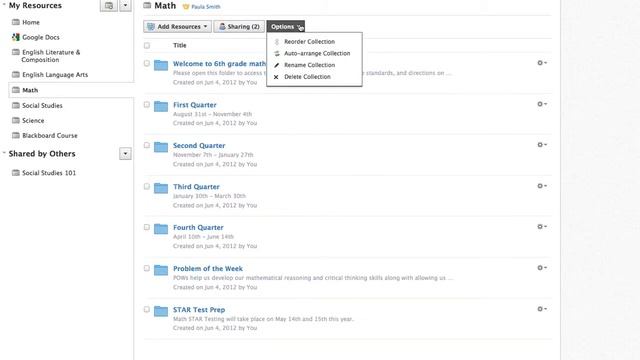The height and width of the screenshot is (360, 640).
Task: Check the Third Quarter checkbox
Action: click(x=147, y=187)
